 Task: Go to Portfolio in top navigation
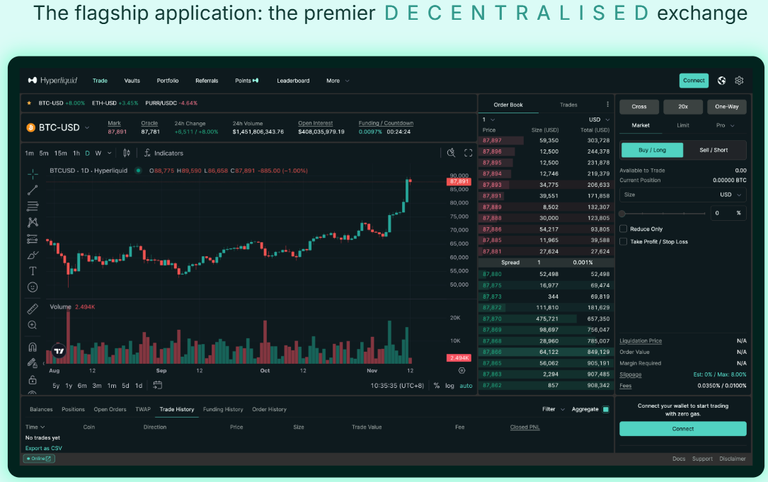168,80
